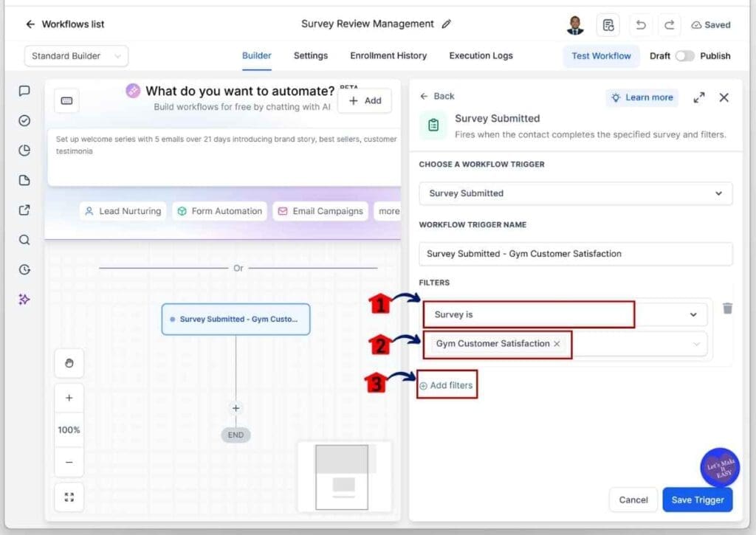The width and height of the screenshot is (756, 535).
Task: Click Add filters link
Action: click(447, 386)
